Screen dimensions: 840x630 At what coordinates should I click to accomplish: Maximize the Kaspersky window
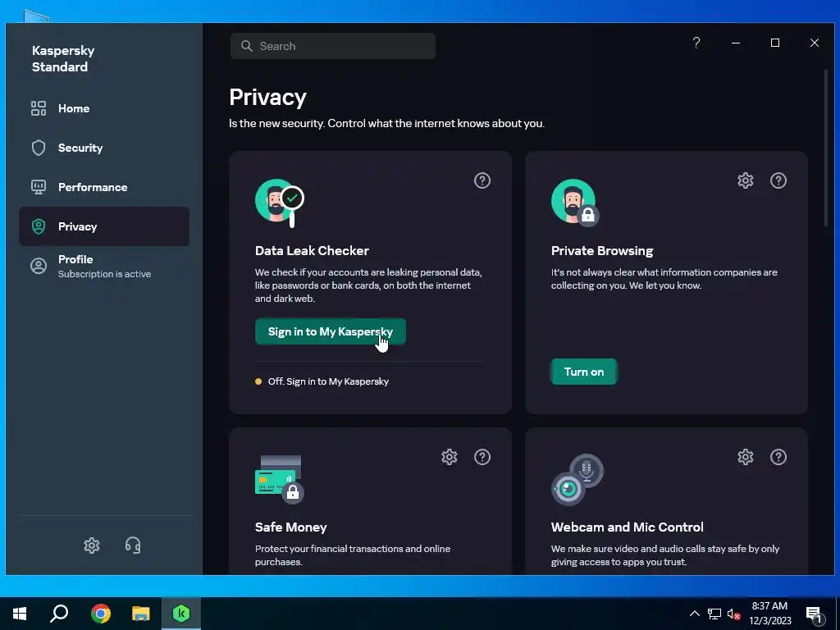tap(775, 43)
